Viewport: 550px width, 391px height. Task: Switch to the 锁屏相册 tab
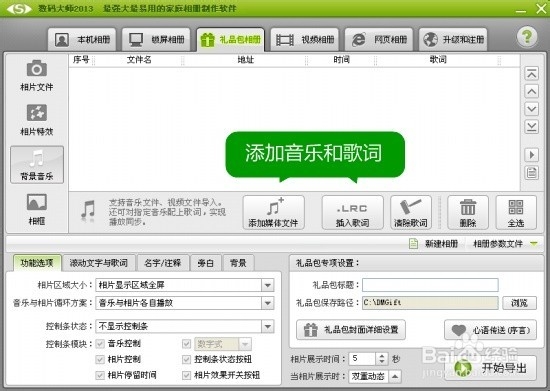point(156,39)
